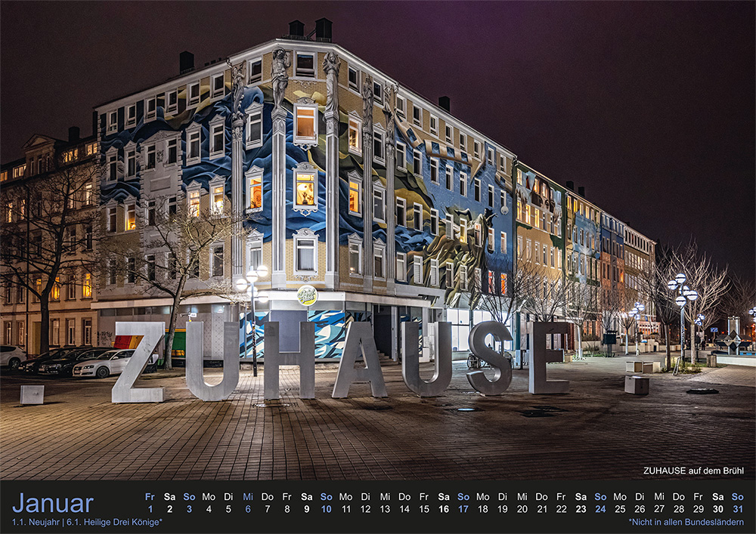Select Saturday date 2
Viewport: 756px width, 534px height.
(169, 509)
